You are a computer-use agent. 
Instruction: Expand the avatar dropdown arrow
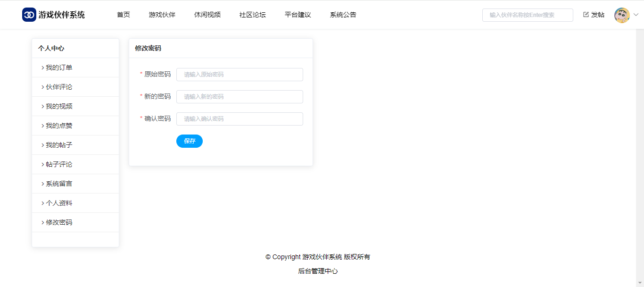(x=636, y=15)
